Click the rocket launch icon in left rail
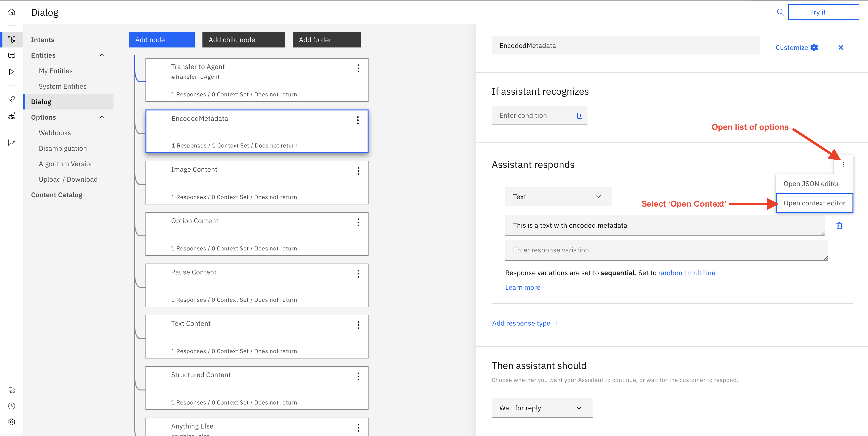Viewport: 868px width, 436px height. (x=12, y=99)
